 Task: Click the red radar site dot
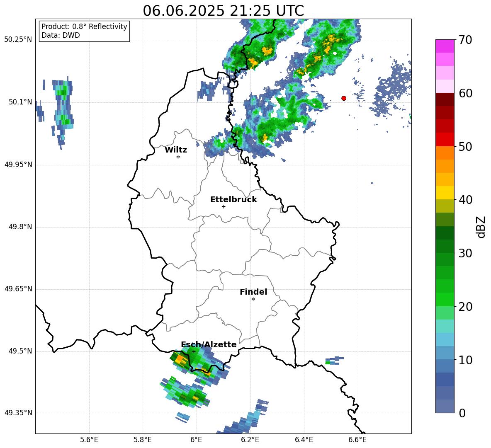[343, 98]
